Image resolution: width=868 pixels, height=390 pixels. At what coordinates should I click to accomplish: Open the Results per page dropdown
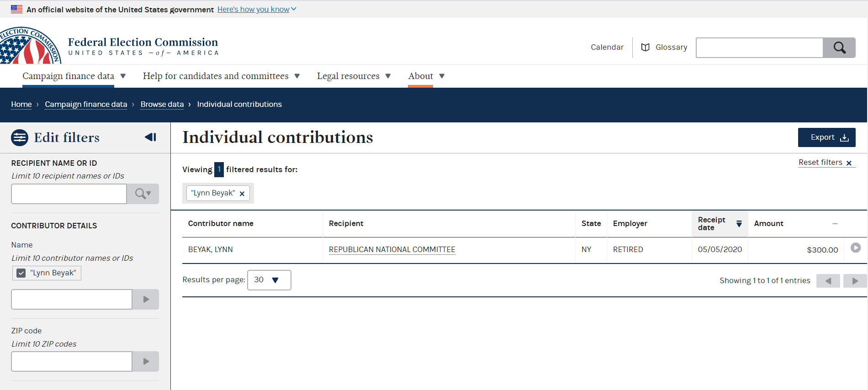click(x=269, y=280)
